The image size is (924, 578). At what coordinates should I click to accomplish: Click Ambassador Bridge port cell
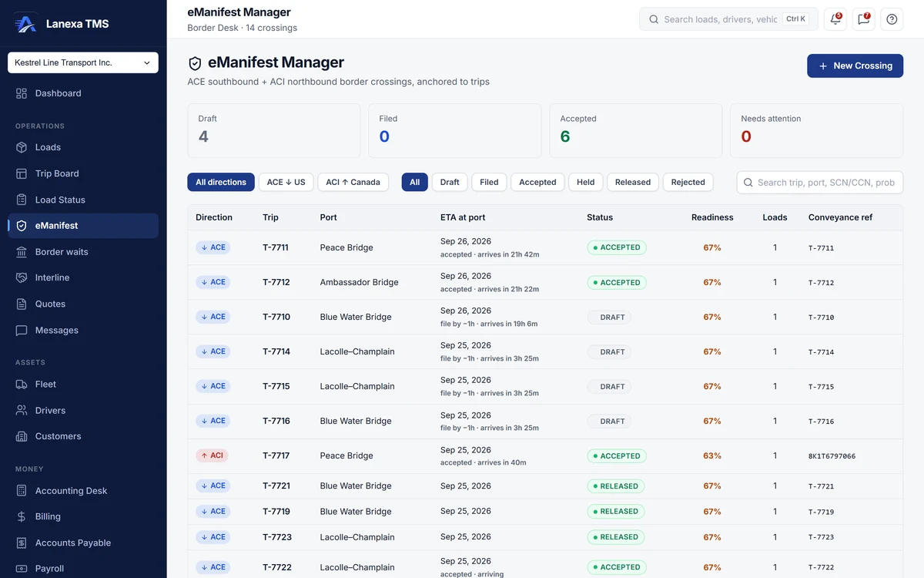click(x=360, y=283)
